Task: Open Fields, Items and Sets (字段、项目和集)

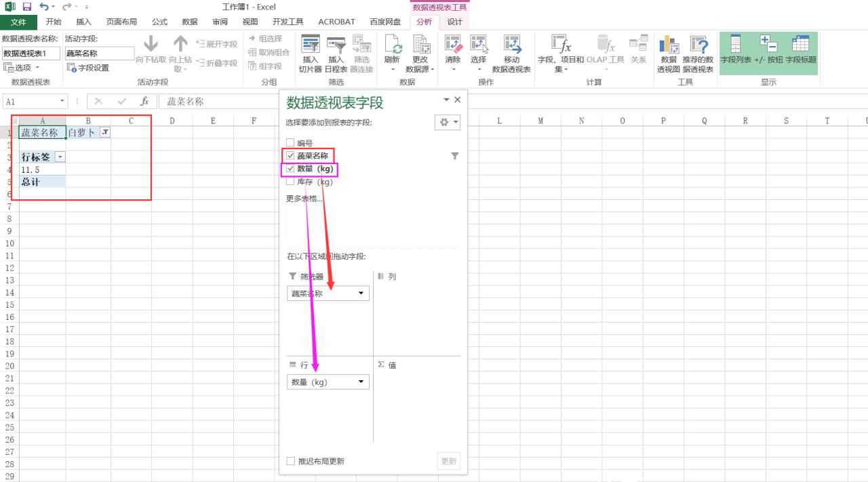Action: point(561,54)
